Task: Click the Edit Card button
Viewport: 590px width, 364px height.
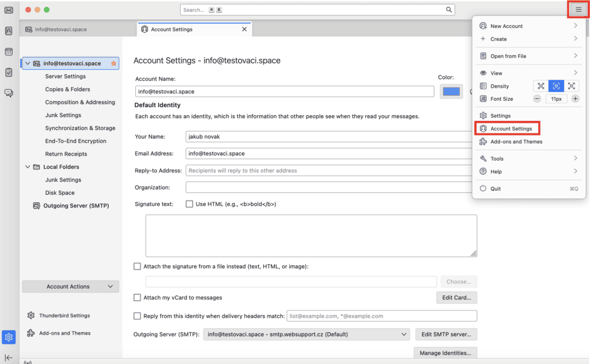Action: tap(456, 297)
